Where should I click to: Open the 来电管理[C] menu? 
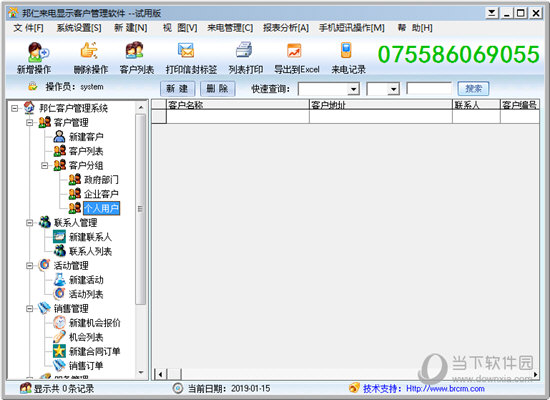tap(230, 28)
